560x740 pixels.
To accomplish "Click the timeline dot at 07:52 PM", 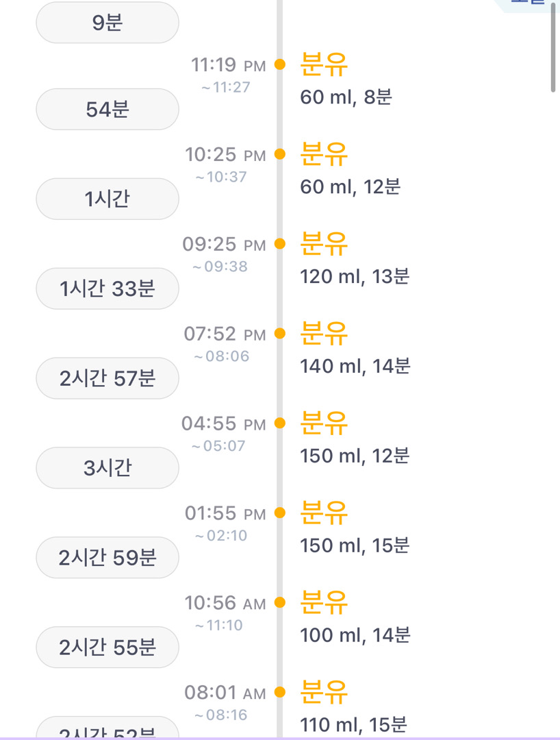I will pos(279,334).
